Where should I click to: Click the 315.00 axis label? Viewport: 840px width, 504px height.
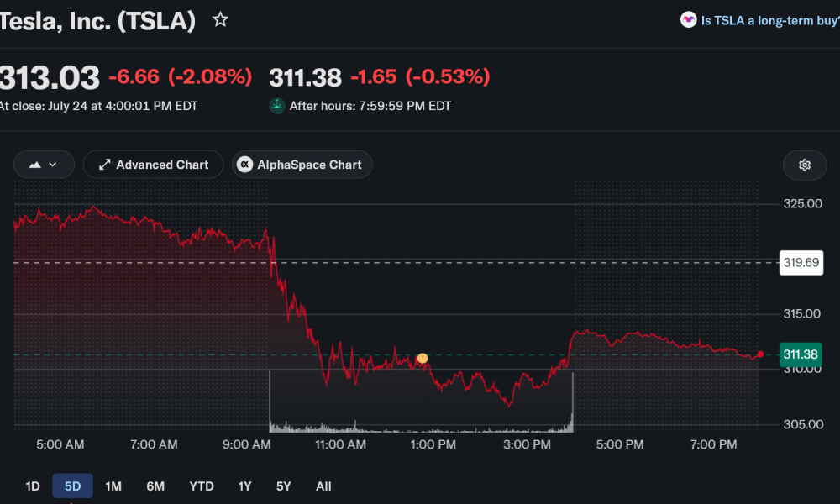[802, 314]
